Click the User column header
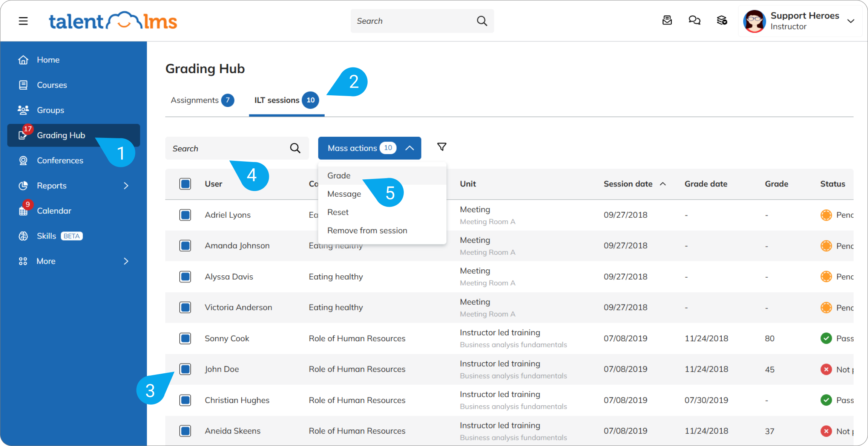 click(213, 184)
